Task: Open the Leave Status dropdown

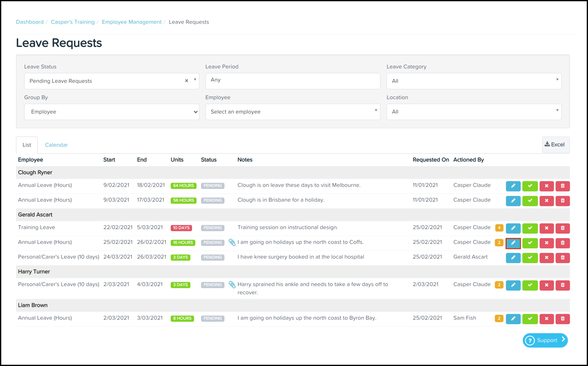Action: (x=107, y=81)
